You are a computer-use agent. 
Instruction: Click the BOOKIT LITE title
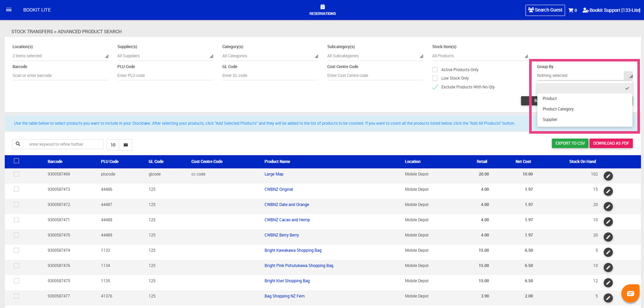point(37,10)
